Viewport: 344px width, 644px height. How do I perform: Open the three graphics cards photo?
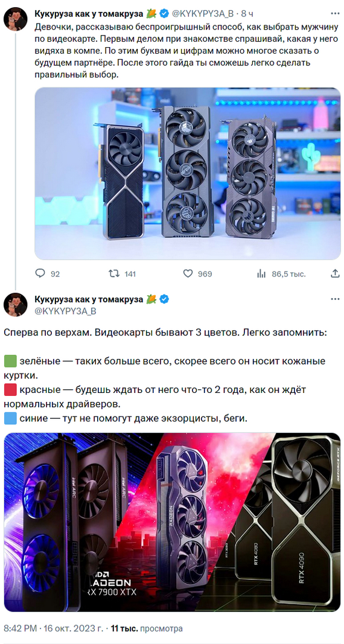(188, 174)
